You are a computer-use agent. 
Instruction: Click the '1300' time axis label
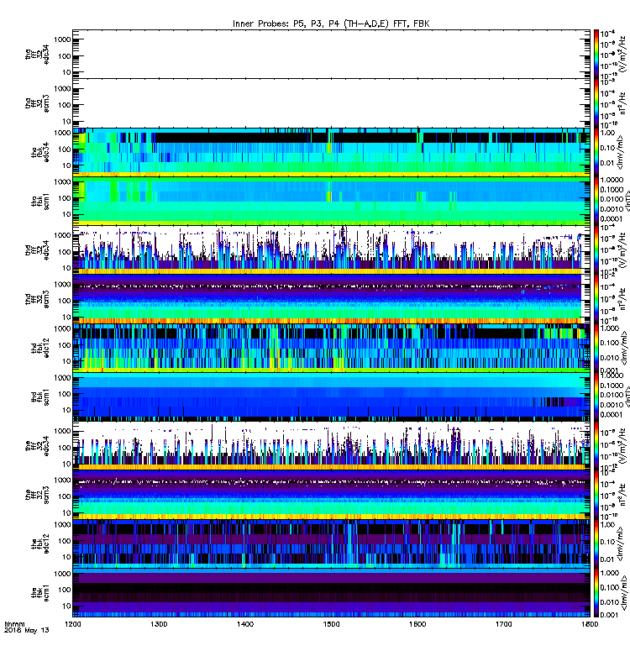(159, 624)
